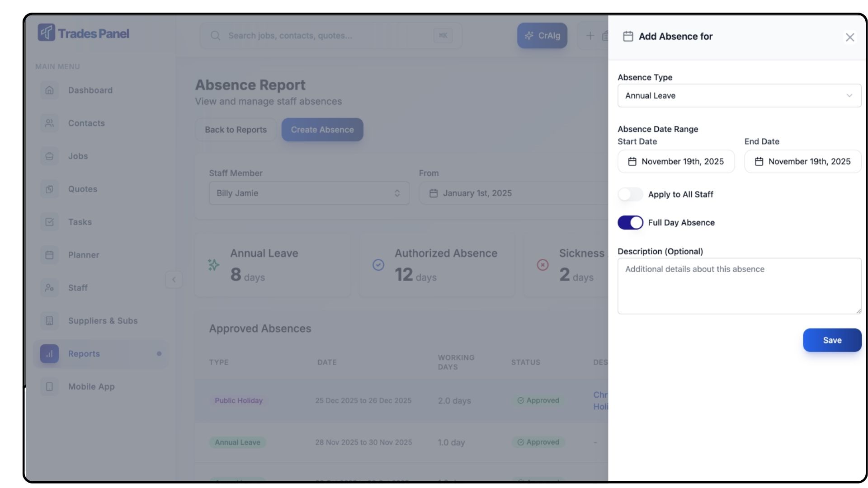Open the Absence Type dropdown
The width and height of the screenshot is (868, 488).
[x=739, y=96]
